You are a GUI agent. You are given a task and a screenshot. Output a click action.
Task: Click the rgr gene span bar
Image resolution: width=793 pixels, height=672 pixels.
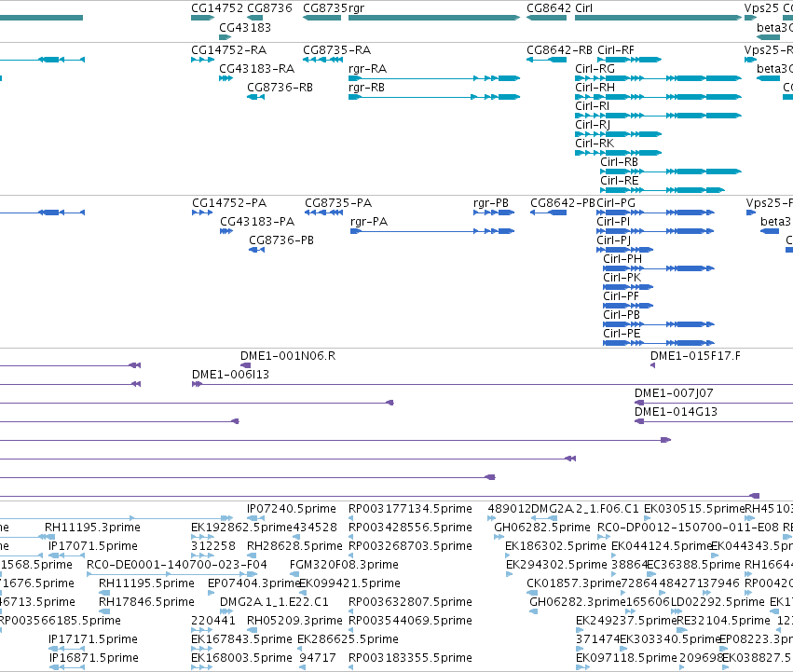point(434,19)
